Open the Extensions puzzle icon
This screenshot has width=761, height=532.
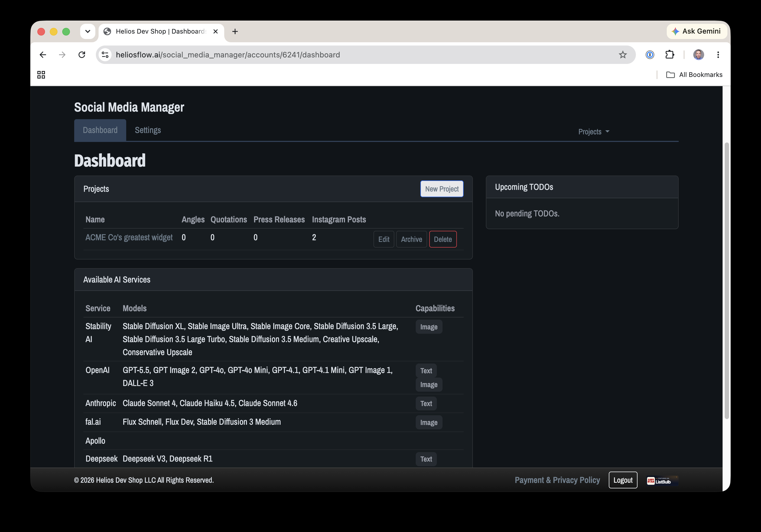tap(669, 55)
